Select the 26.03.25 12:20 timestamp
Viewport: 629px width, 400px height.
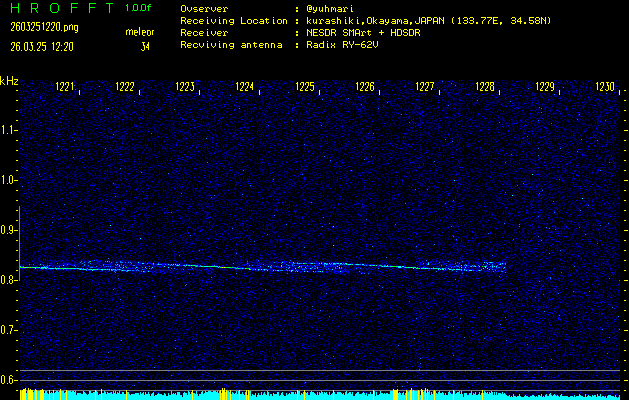(44, 46)
